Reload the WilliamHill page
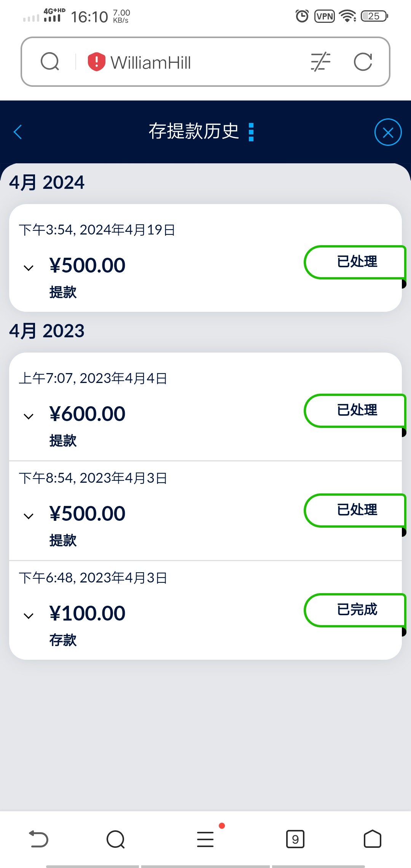Image resolution: width=411 pixels, height=868 pixels. click(363, 62)
